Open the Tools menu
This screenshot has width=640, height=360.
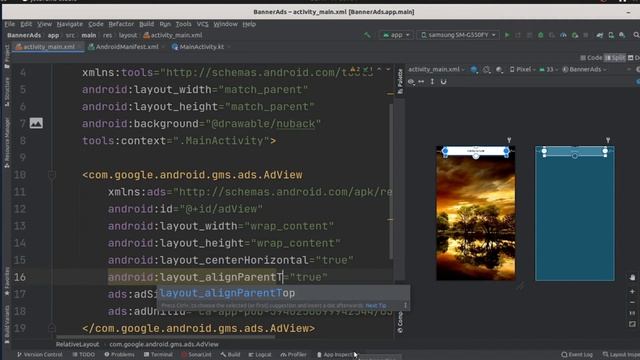click(183, 24)
